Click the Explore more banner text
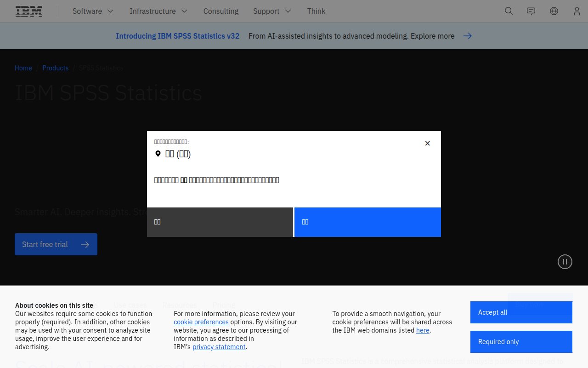This screenshot has width=588, height=368. [432, 36]
